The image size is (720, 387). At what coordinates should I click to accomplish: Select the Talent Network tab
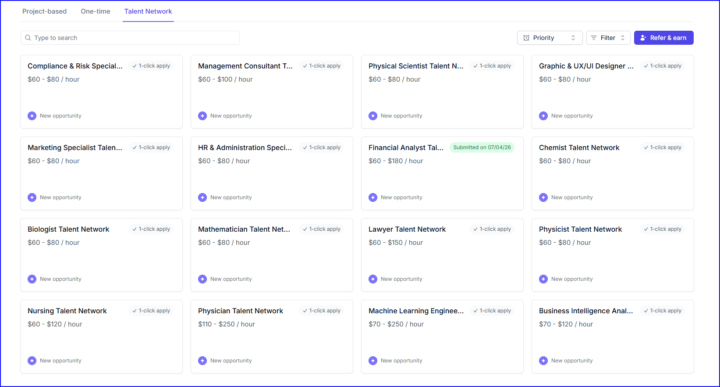(148, 11)
